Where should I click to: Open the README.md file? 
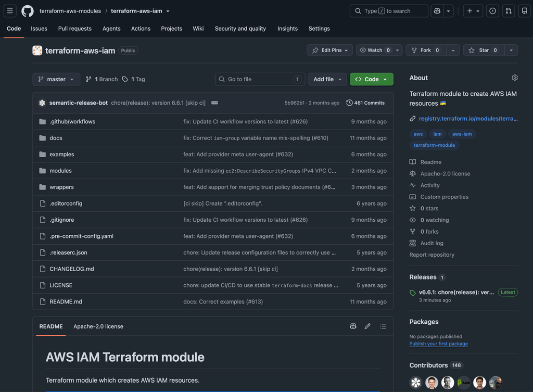66,301
